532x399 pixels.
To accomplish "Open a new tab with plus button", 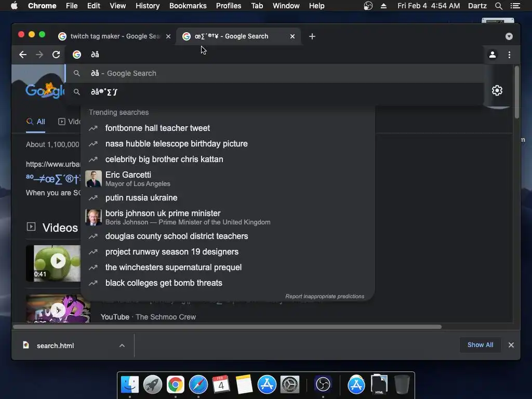I will point(312,36).
